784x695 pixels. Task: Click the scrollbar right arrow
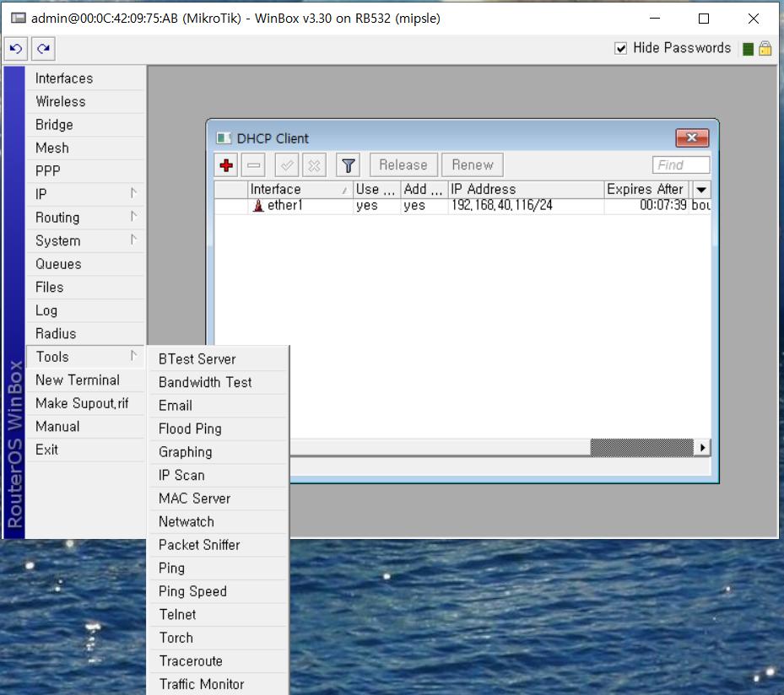pos(702,447)
